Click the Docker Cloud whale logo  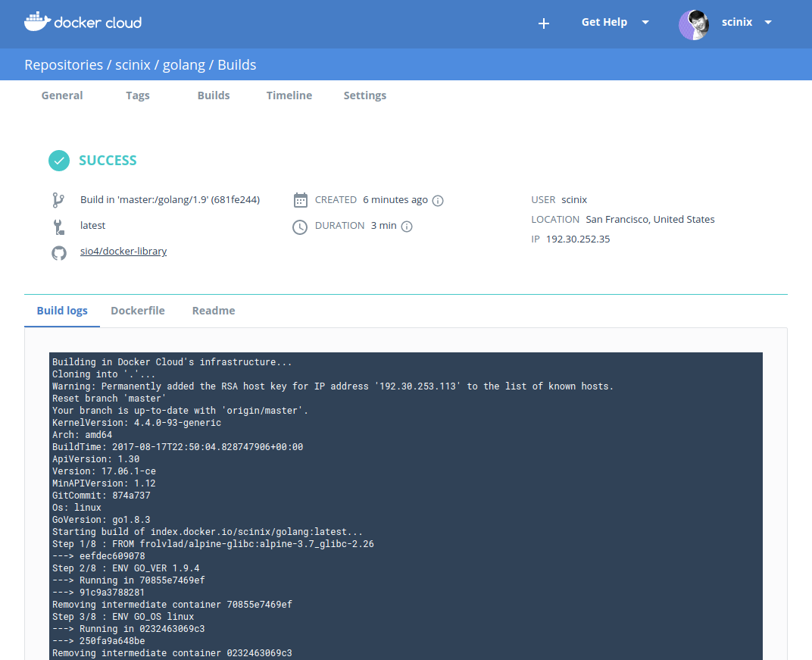(x=36, y=22)
